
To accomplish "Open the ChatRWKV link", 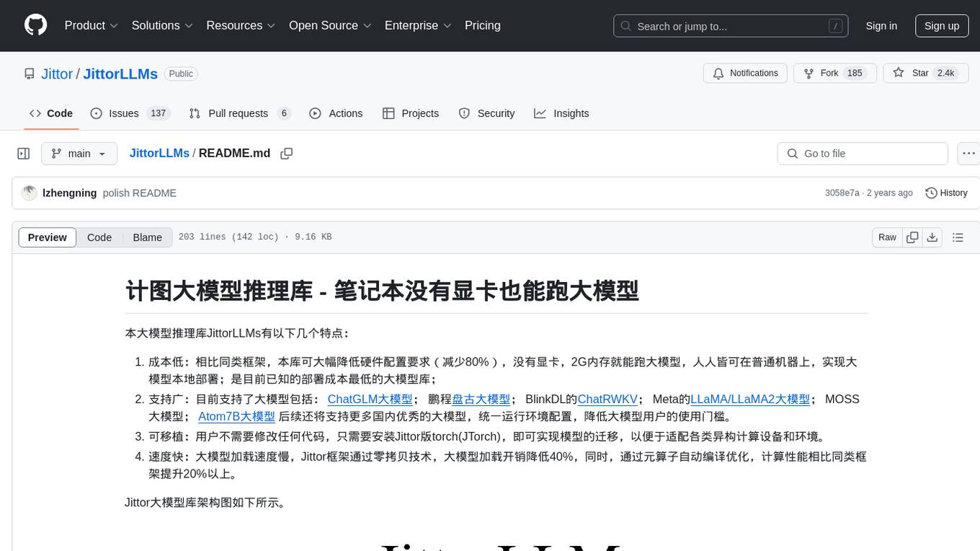I will click(607, 400).
